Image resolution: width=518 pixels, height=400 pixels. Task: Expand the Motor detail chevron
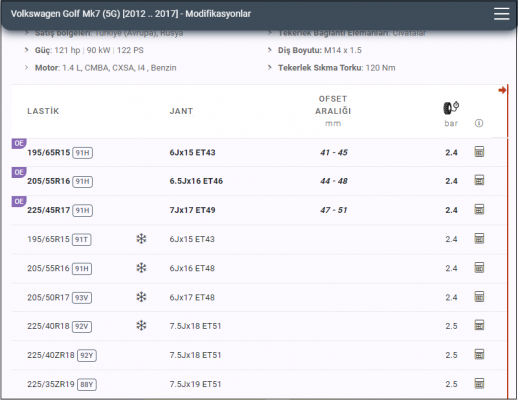click(x=27, y=68)
